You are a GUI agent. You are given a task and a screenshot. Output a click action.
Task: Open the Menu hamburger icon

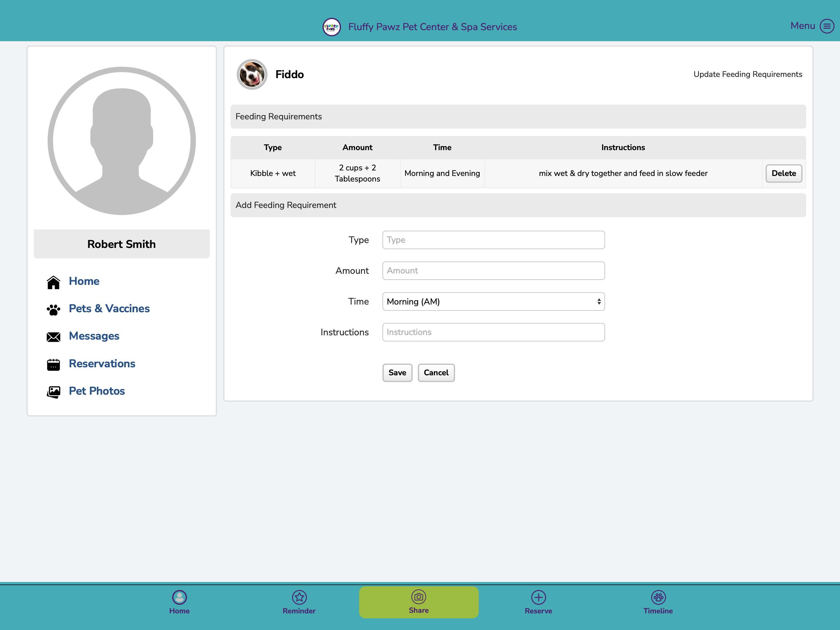[827, 26]
